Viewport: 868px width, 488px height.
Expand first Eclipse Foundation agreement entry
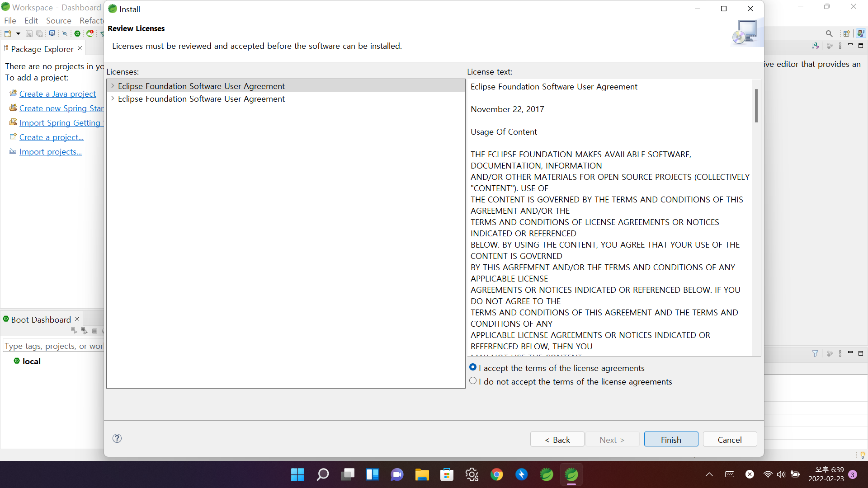113,86
